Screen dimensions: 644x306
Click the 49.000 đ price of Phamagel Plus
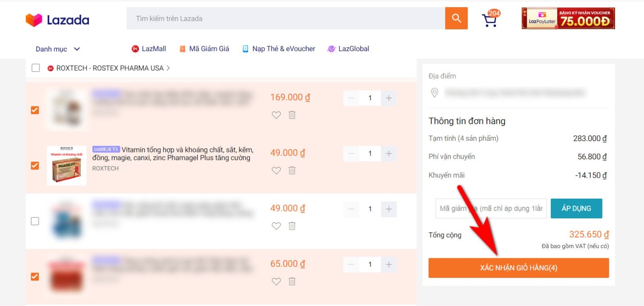(x=288, y=153)
